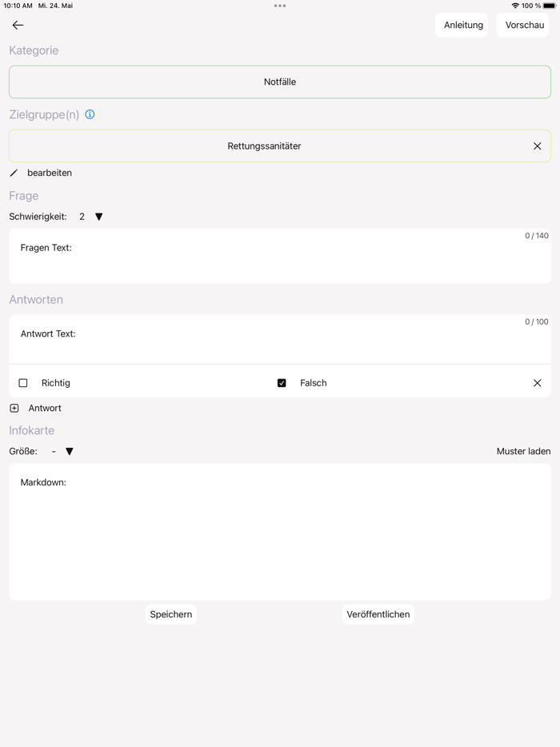
Task: Open the Größe dropdown
Action: click(69, 451)
